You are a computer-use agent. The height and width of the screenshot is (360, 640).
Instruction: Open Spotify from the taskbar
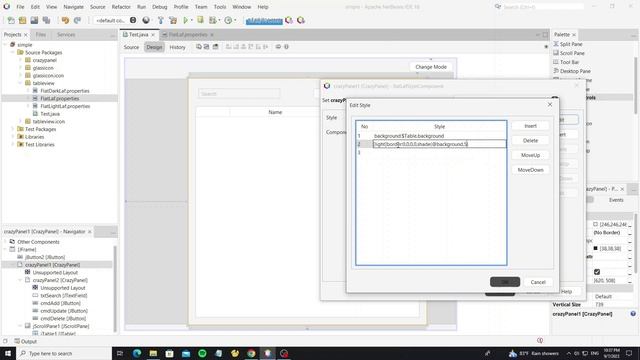point(202,353)
